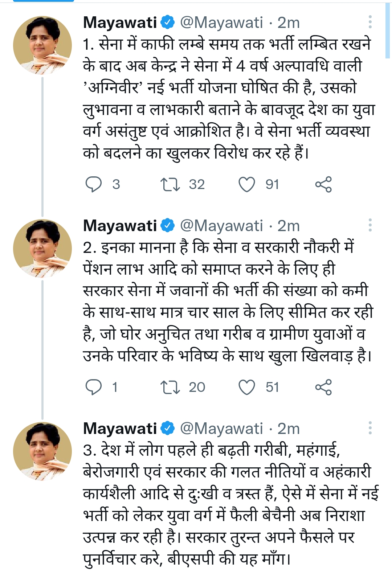The height and width of the screenshot is (582, 392).
Task: Tap Mayawati's avatar on second tweet
Action: pos(42,249)
